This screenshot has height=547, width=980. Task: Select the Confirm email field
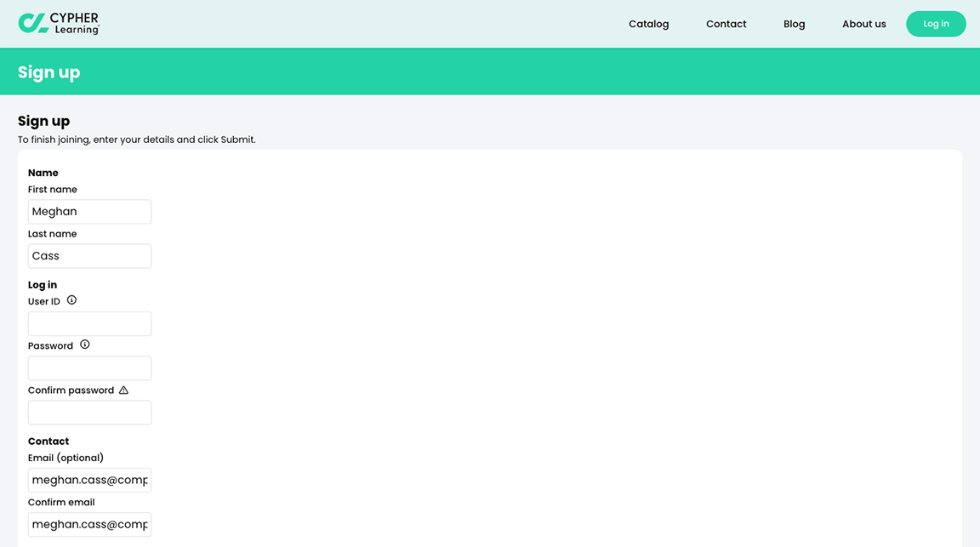[89, 524]
